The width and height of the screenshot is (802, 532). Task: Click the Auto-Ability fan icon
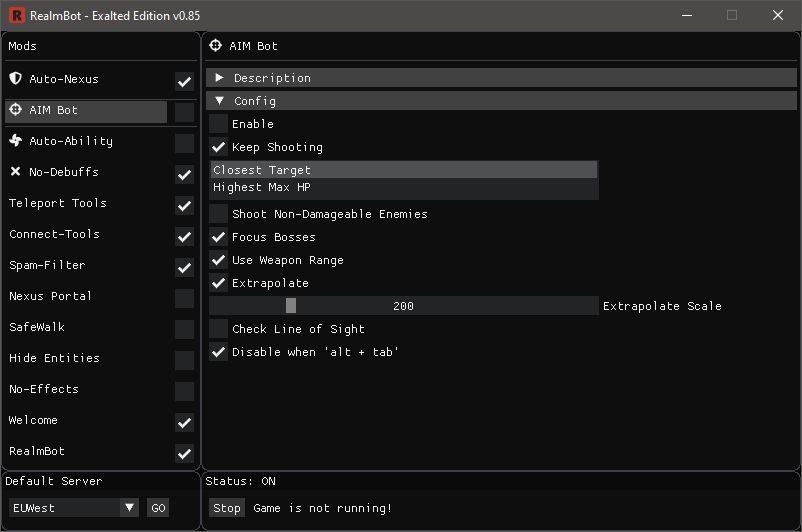(15, 140)
